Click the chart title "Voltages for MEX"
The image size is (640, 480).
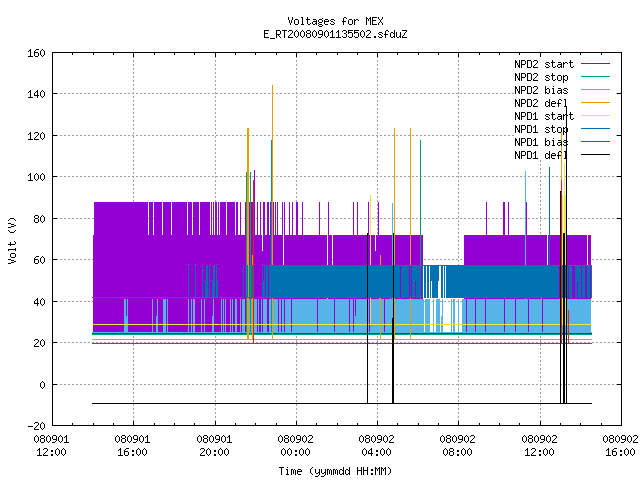335,21
